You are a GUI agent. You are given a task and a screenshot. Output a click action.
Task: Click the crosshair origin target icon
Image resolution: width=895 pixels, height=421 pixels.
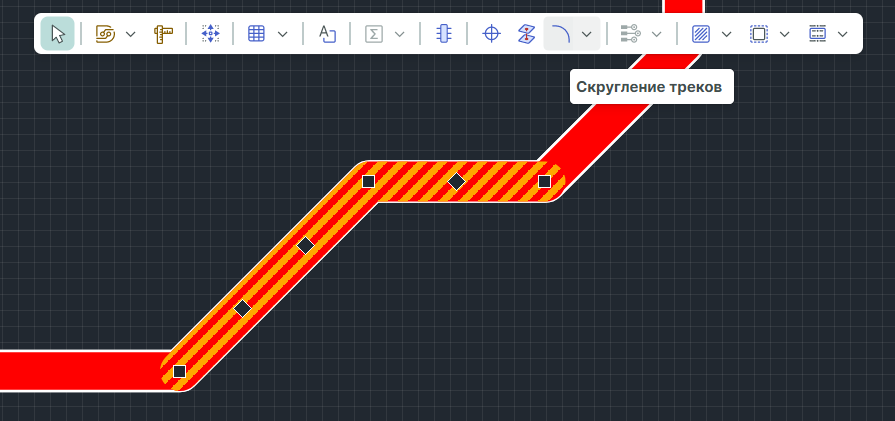click(x=491, y=34)
